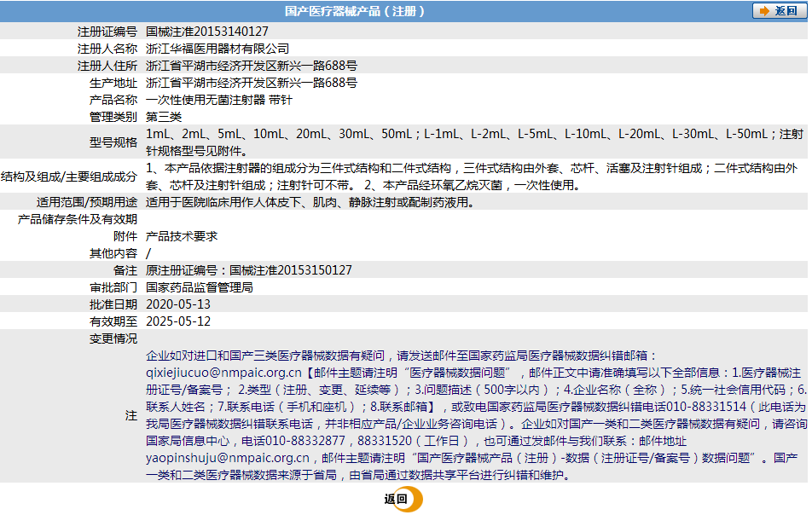Select registration number 国械注准20153140127

(x=207, y=32)
